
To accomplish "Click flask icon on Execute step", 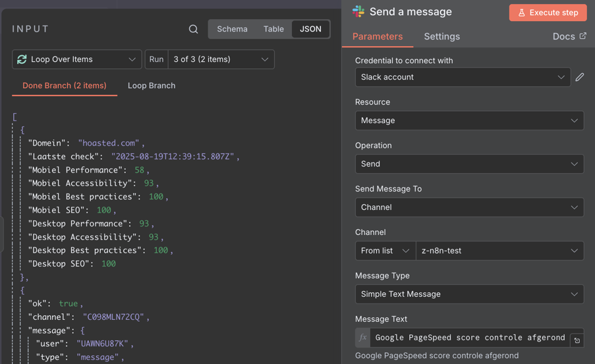I will [x=522, y=13].
